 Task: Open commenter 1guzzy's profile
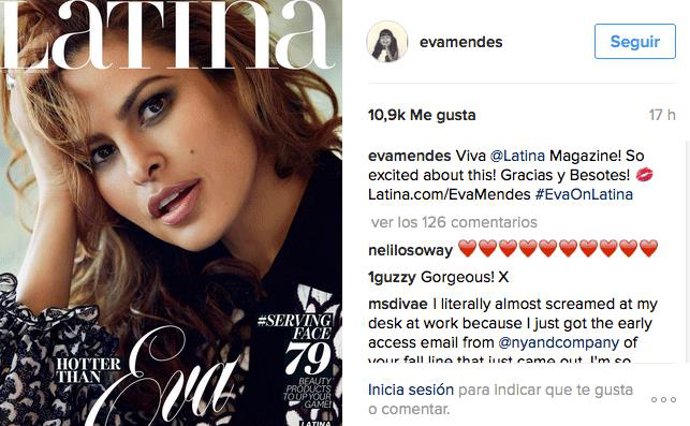392,277
